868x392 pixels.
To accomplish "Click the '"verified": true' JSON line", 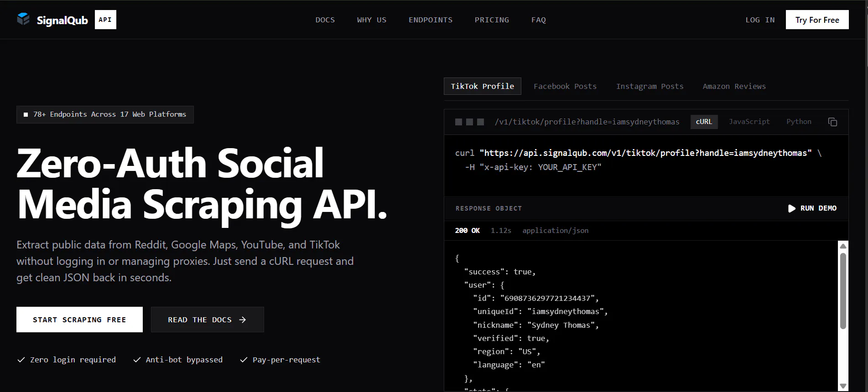I will [511, 338].
